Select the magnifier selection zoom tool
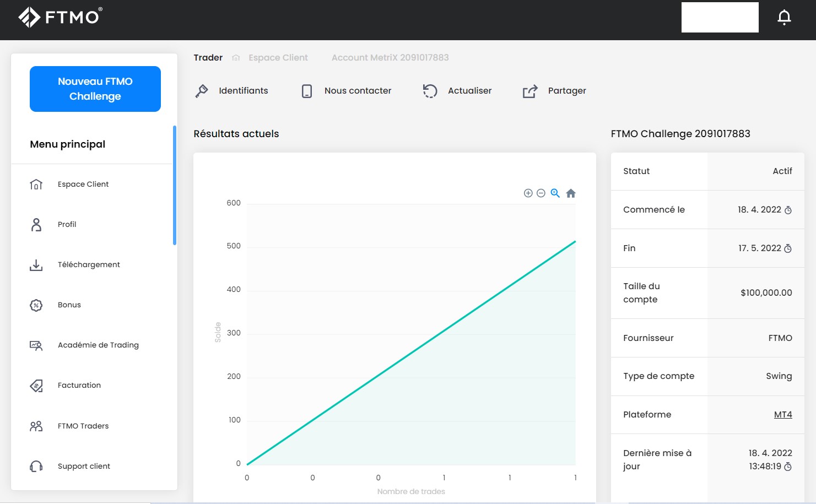Image resolution: width=816 pixels, height=504 pixels. coord(555,193)
